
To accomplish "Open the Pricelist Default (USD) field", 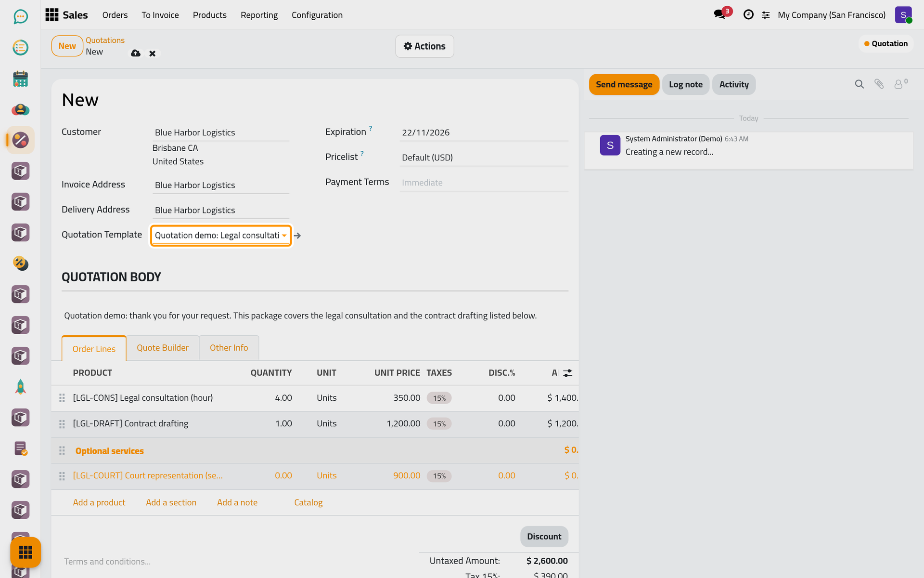I will [484, 158].
